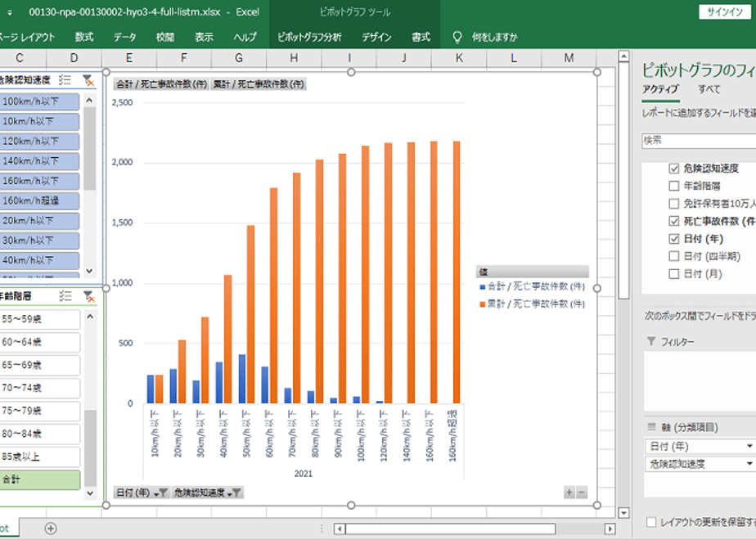Click the blue legend marker for 合計 series
The image size is (756, 540).
(x=482, y=287)
